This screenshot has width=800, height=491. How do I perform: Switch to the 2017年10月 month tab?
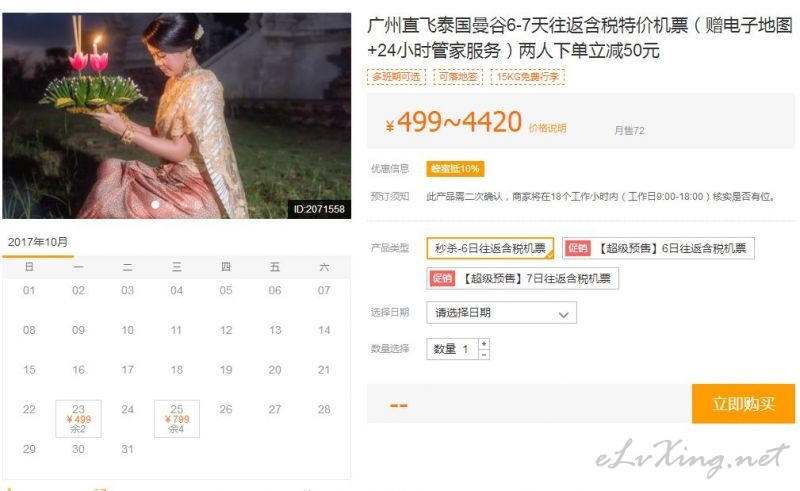38,242
